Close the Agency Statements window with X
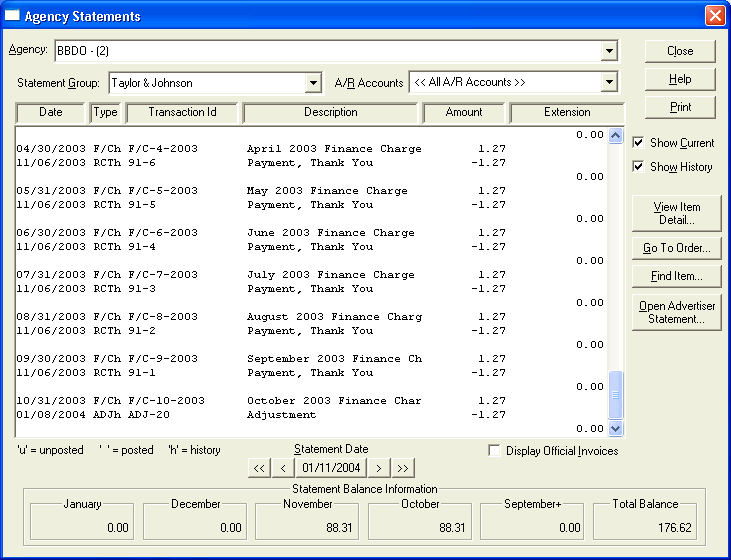The width and height of the screenshot is (731, 560). coord(715,15)
